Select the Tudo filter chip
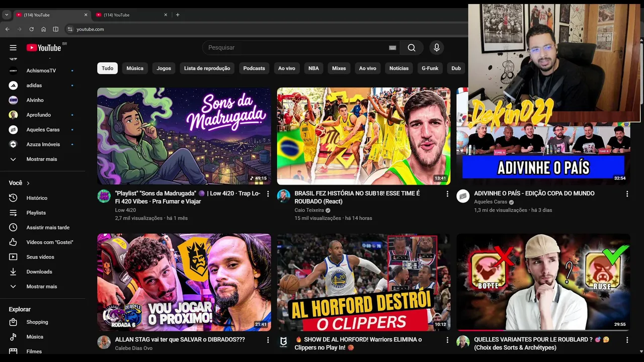The width and height of the screenshot is (644, 362). pos(108,68)
